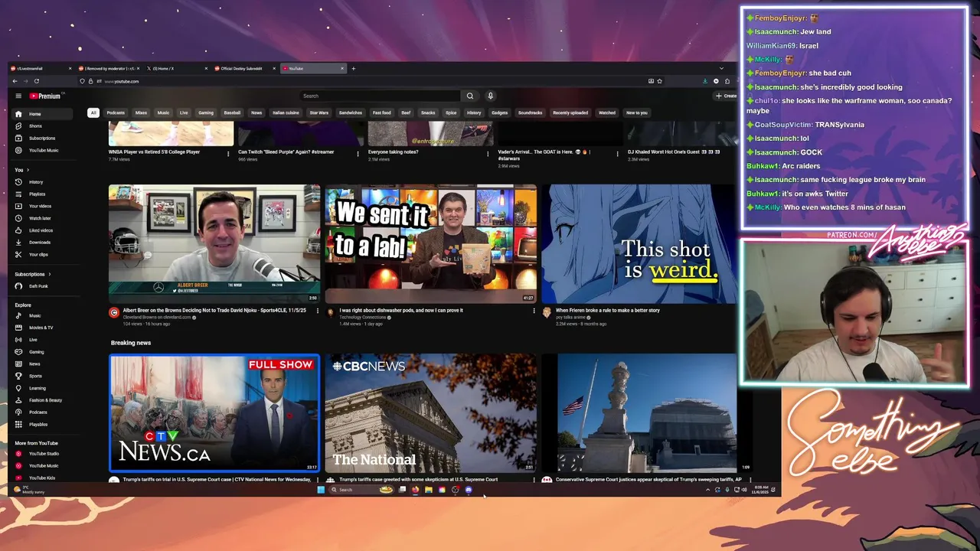The image size is (980, 551).
Task: Start voice search with the microphone icon
Action: [x=490, y=96]
